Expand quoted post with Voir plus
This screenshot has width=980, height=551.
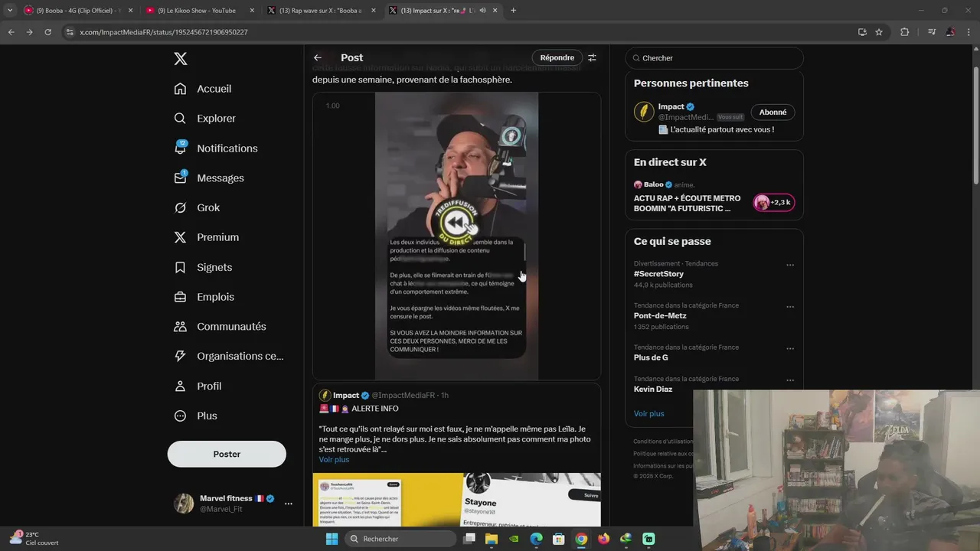click(x=334, y=459)
